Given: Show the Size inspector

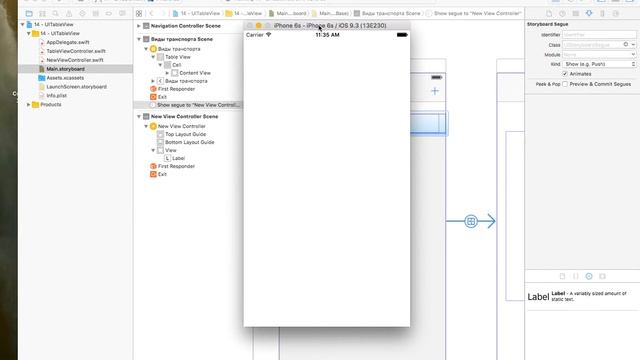Looking at the screenshot, I should 602,13.
